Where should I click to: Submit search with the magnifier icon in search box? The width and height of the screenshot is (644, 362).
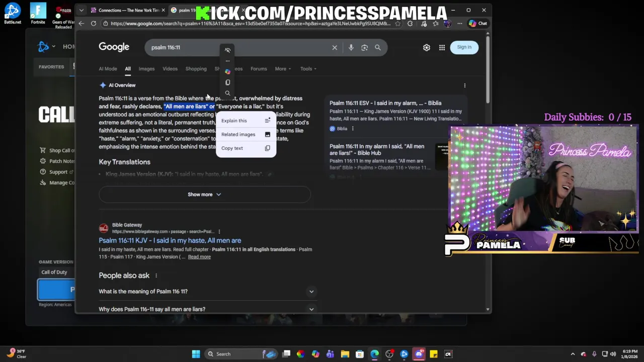tap(378, 47)
